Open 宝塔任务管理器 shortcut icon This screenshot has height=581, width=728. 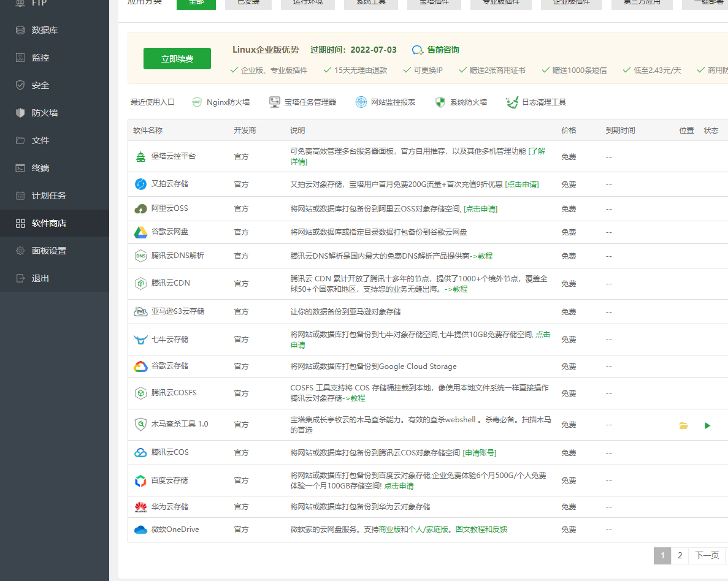(274, 102)
